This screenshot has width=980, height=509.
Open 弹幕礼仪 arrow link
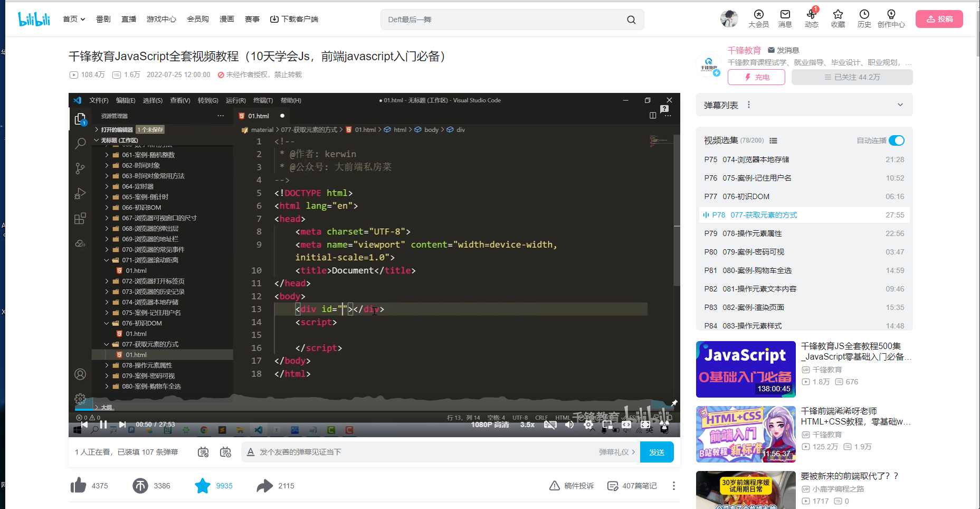617,452
